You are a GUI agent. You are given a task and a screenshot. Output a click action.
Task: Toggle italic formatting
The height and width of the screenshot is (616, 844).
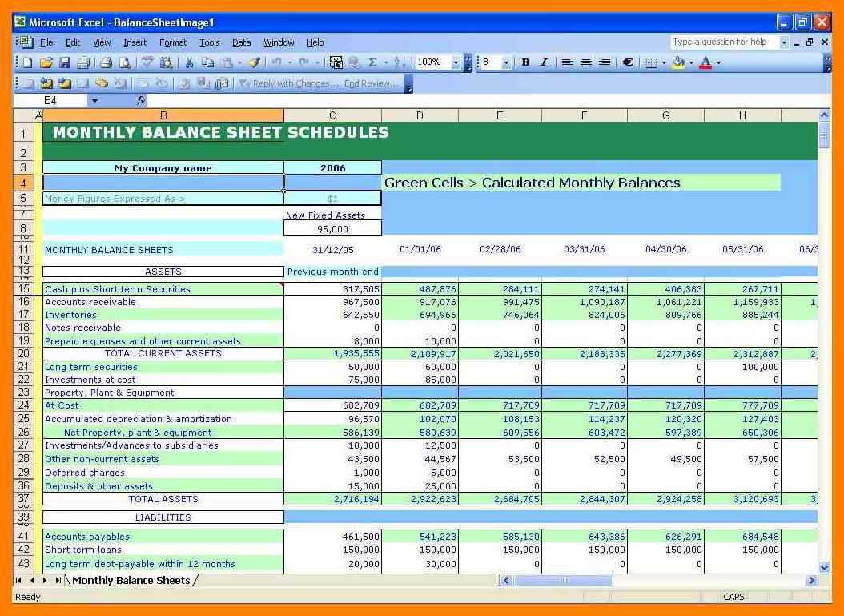[x=544, y=62]
